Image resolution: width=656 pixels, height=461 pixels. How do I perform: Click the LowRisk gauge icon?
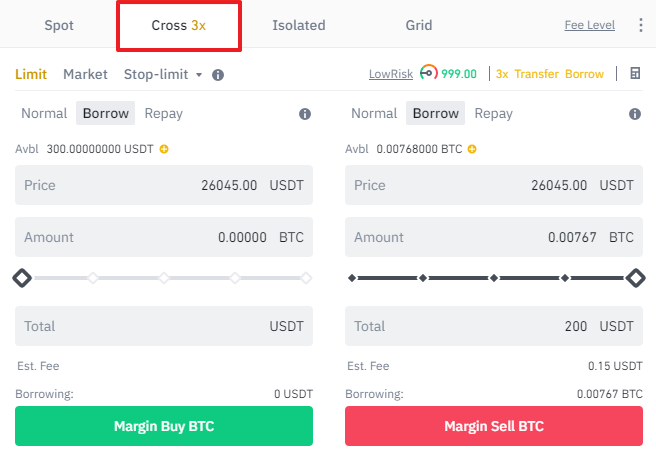coord(429,73)
